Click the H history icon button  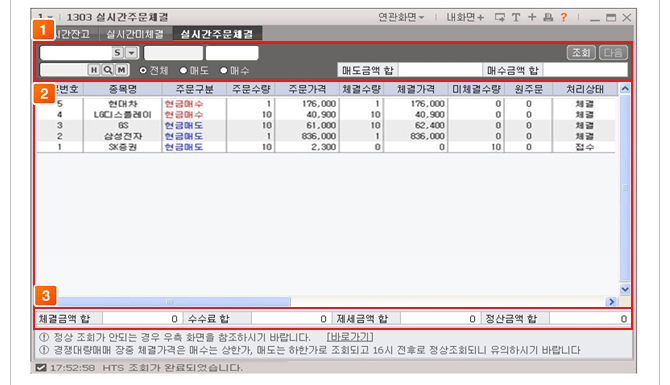pos(94,70)
